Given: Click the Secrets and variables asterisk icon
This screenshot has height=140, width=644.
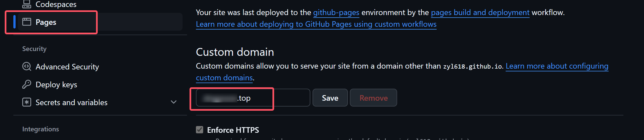Looking at the screenshot, I should (27, 102).
